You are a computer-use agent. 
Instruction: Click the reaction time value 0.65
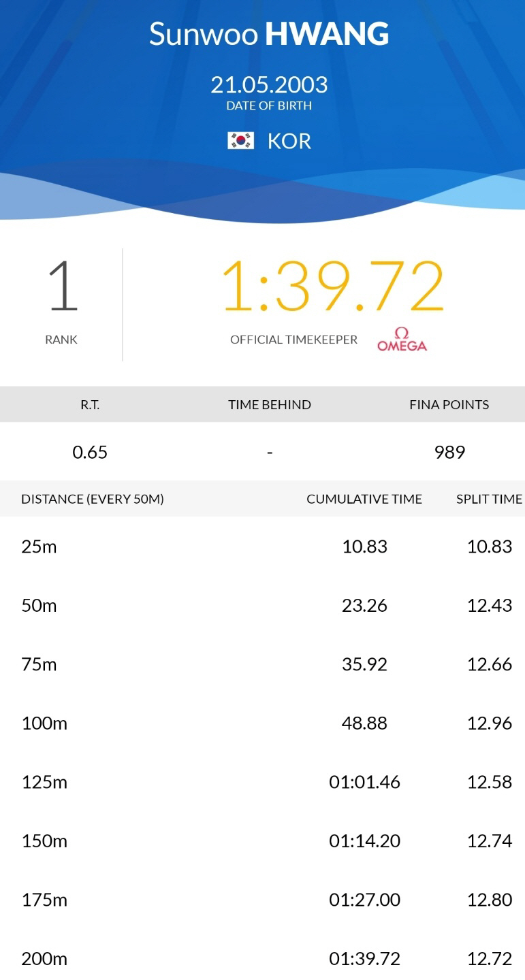pyautogui.click(x=90, y=452)
